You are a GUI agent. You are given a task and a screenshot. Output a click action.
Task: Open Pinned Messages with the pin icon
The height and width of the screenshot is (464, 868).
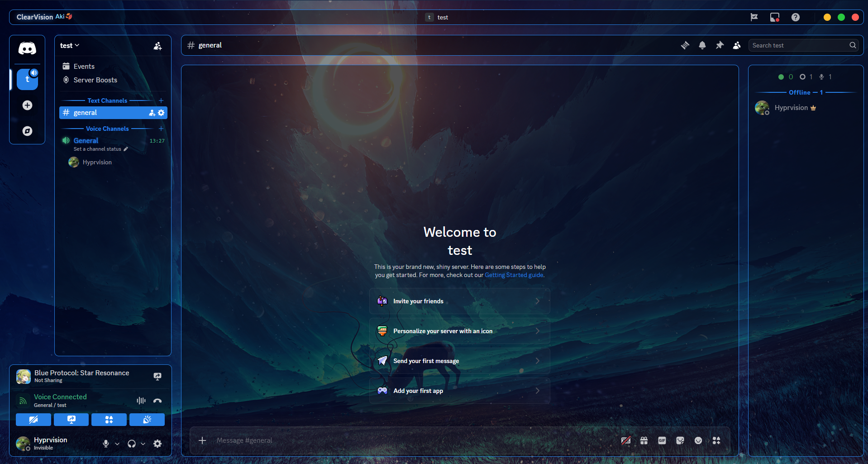point(720,45)
